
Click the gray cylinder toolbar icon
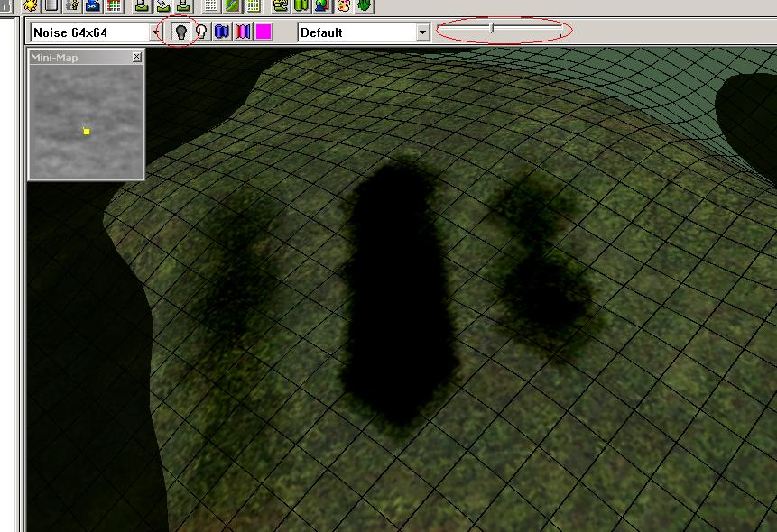[x=51, y=6]
